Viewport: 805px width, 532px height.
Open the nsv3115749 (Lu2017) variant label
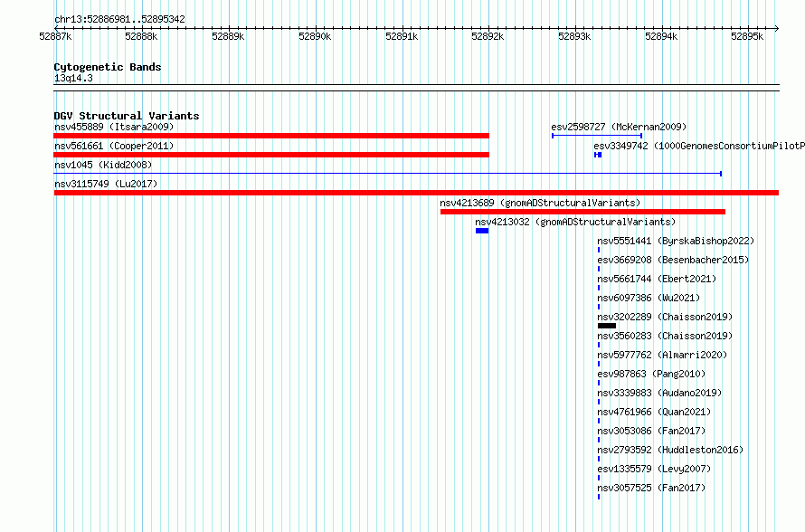point(106,184)
